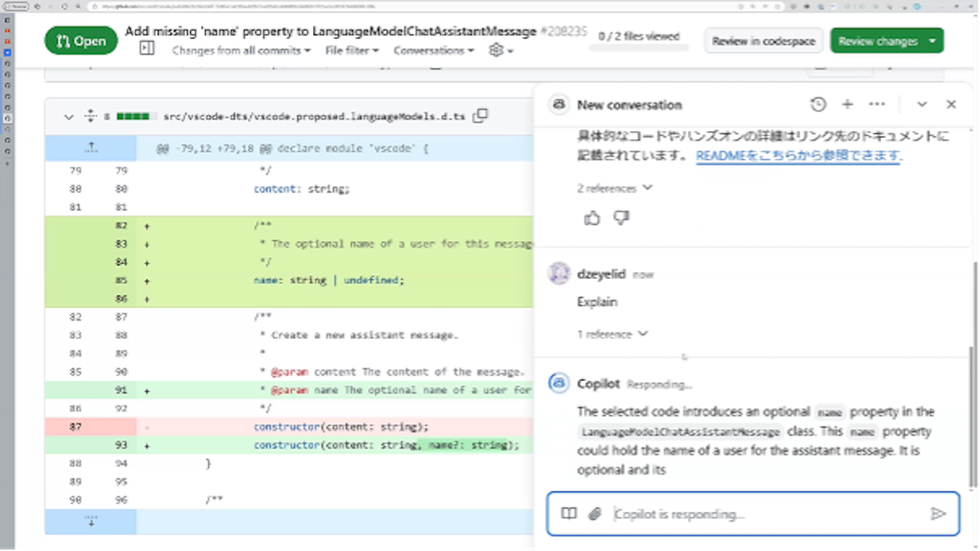Open Copilot conversation history
Image resolution: width=980 pixels, height=551 pixels.
coord(817,104)
